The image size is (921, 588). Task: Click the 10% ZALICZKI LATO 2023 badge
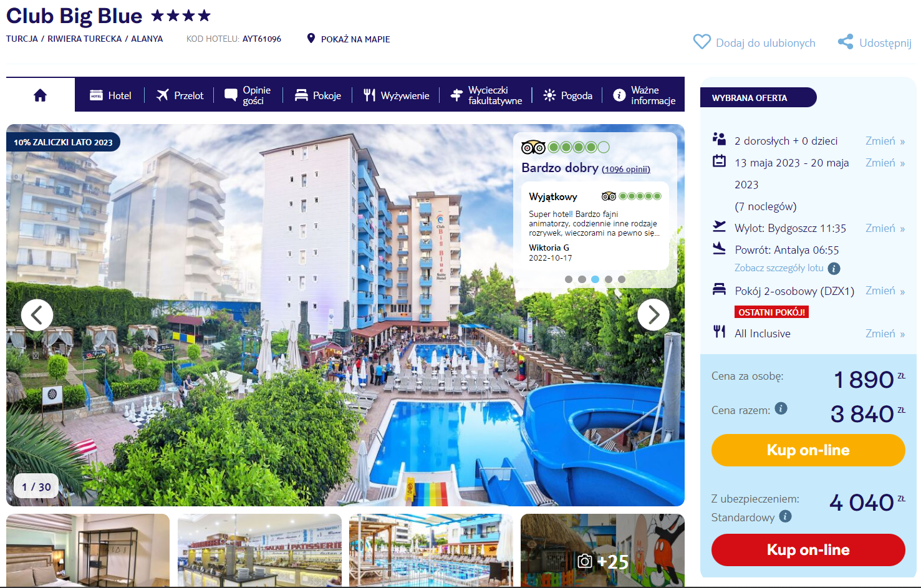(63, 142)
